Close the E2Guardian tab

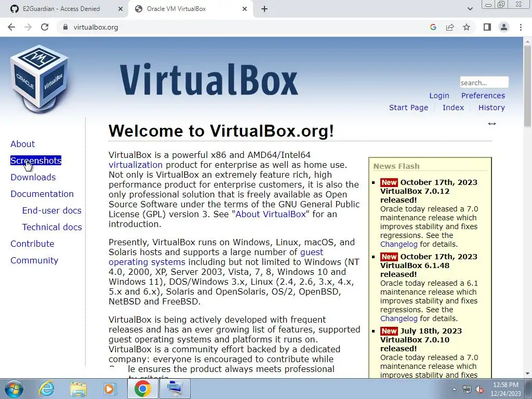tap(121, 9)
